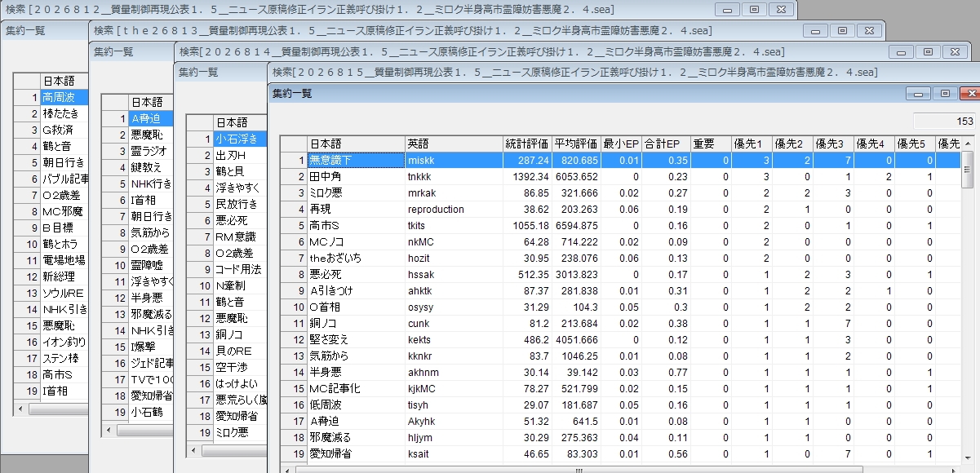Click the 統計評価 column header
This screenshot has height=473, width=980.
526,144
